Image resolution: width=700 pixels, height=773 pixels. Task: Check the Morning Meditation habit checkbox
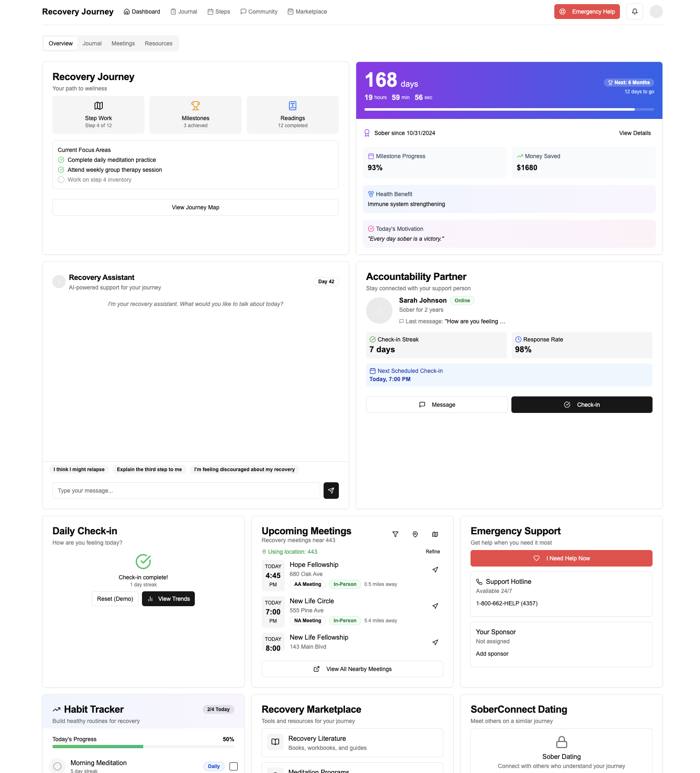click(233, 766)
